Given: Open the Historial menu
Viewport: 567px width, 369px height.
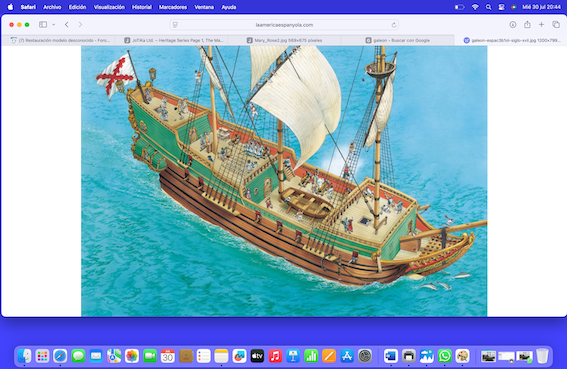Looking at the screenshot, I should pyautogui.click(x=142, y=7).
